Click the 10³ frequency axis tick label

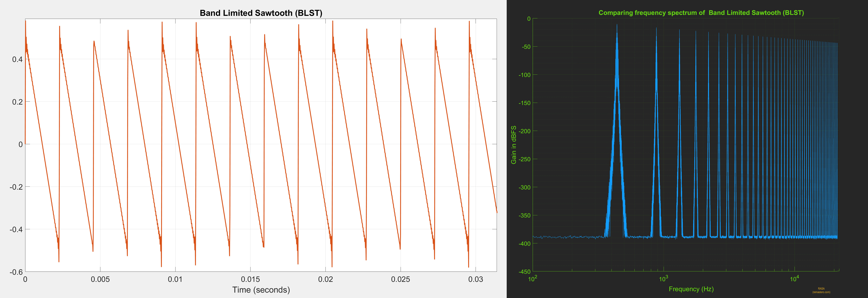[663, 279]
